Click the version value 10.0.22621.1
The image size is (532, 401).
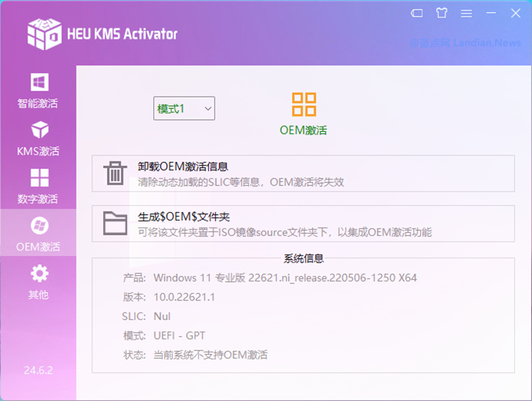pos(184,297)
